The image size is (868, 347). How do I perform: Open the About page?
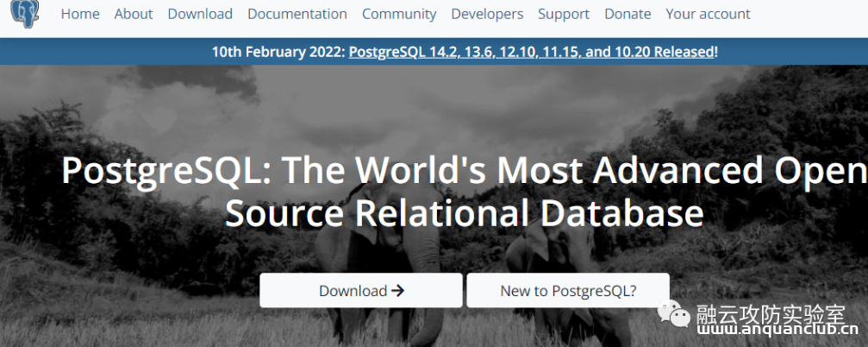[x=134, y=14]
